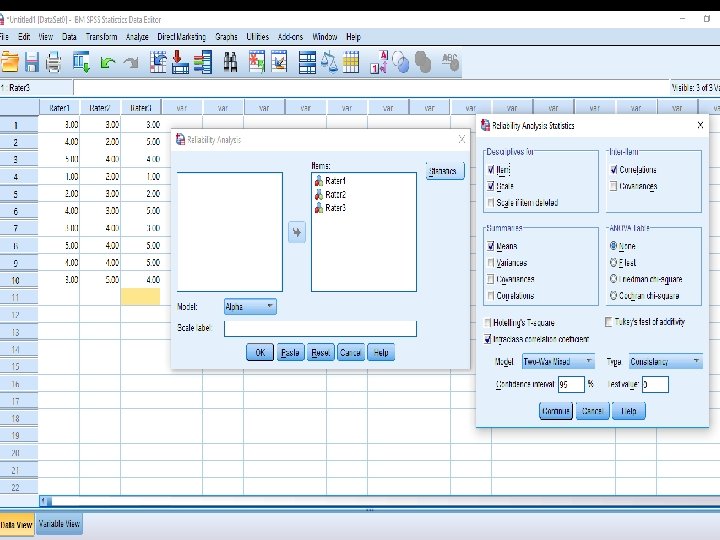This screenshot has width=720, height=540.
Task: Toggle Intraclass correlation coefficient checkbox
Action: click(488, 339)
